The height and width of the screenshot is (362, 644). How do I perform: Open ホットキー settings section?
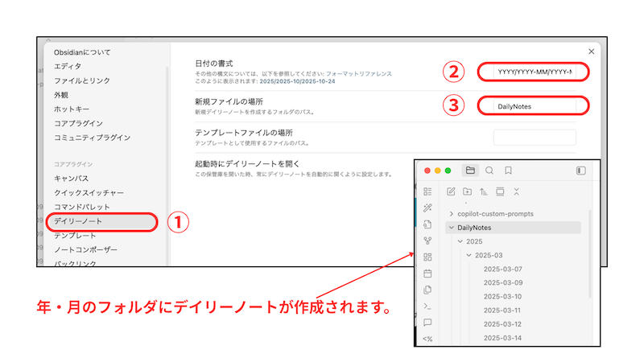click(72, 109)
